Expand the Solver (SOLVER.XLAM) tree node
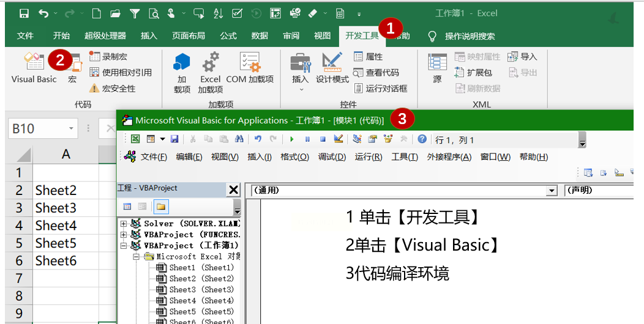The image size is (644, 324). click(123, 224)
